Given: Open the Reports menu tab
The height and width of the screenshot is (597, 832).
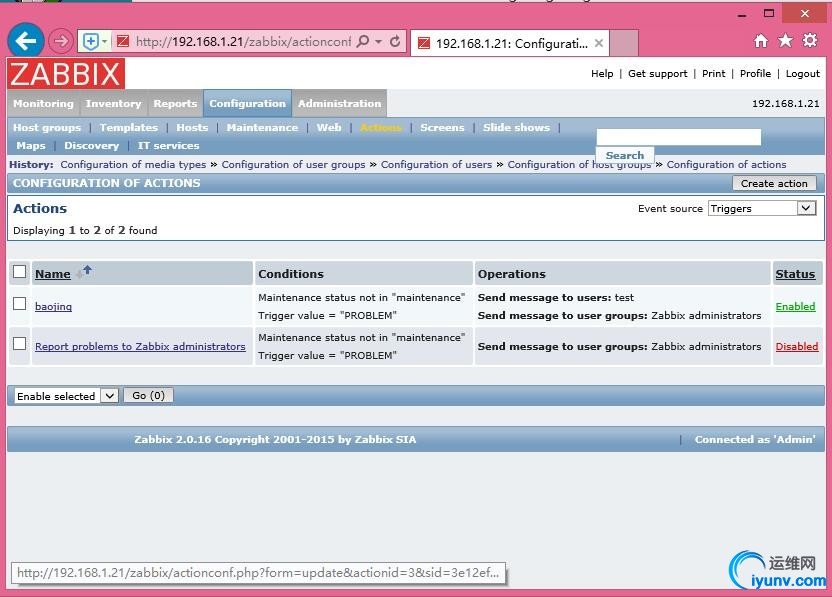Looking at the screenshot, I should [x=175, y=103].
